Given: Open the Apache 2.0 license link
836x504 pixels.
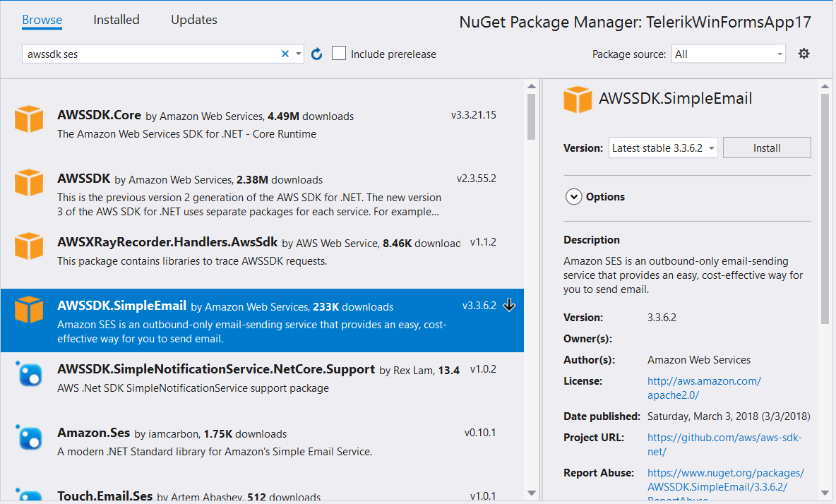Looking at the screenshot, I should [704, 388].
